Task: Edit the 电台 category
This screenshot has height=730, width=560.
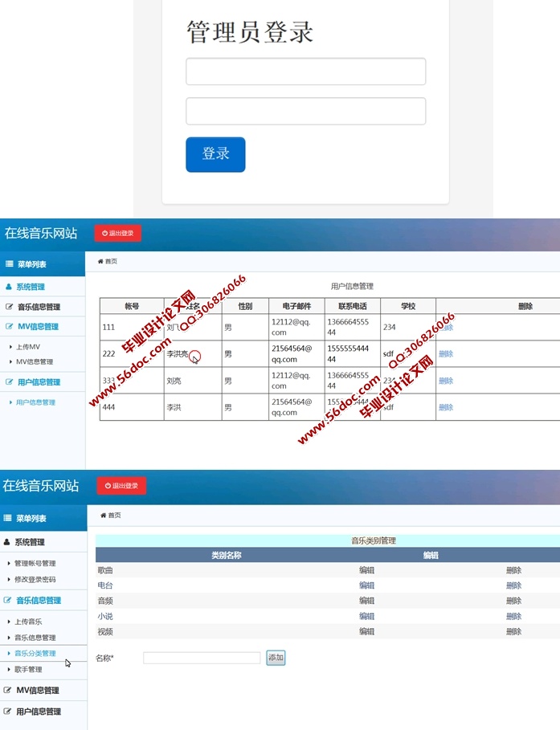Action: 366,585
